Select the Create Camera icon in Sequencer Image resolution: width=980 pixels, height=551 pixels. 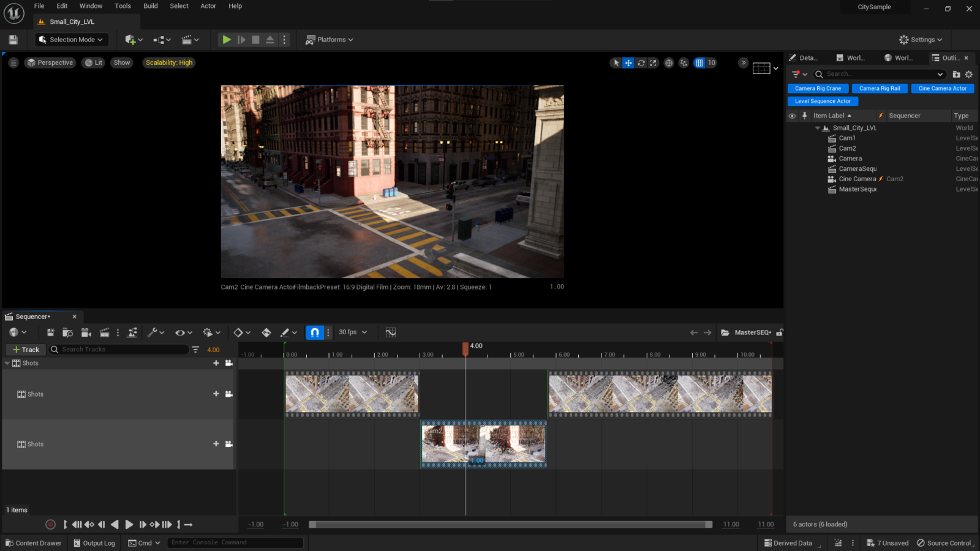point(86,332)
